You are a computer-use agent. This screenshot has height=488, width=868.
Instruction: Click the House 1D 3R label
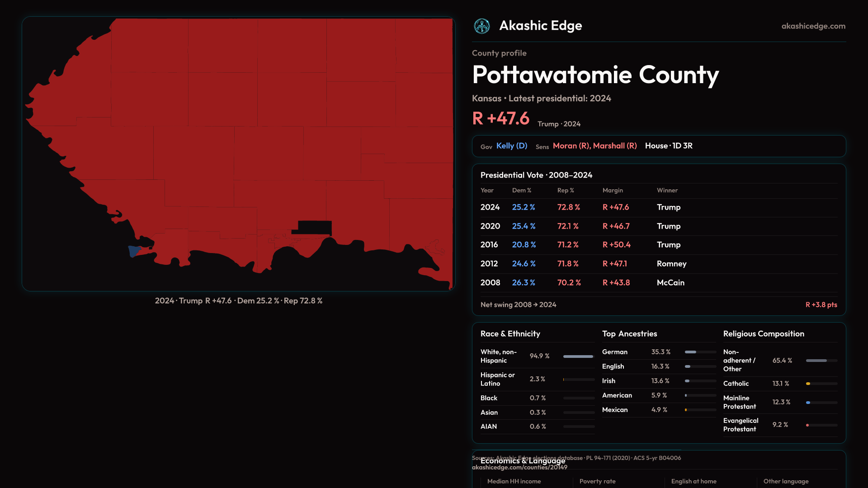669,146
